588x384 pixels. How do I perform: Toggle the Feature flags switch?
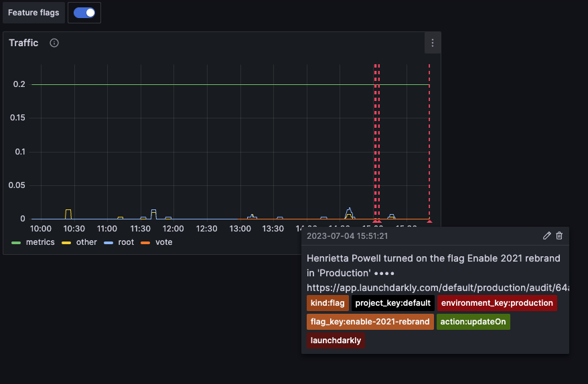(x=84, y=13)
